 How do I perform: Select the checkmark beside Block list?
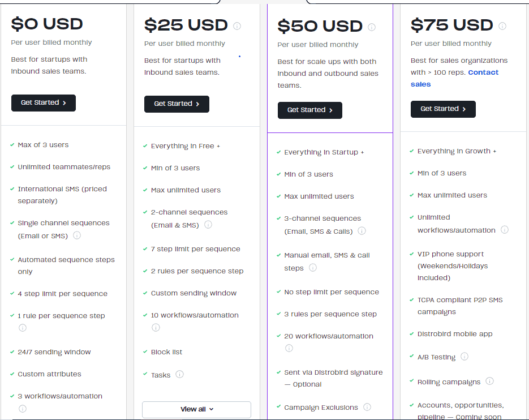pos(145,352)
